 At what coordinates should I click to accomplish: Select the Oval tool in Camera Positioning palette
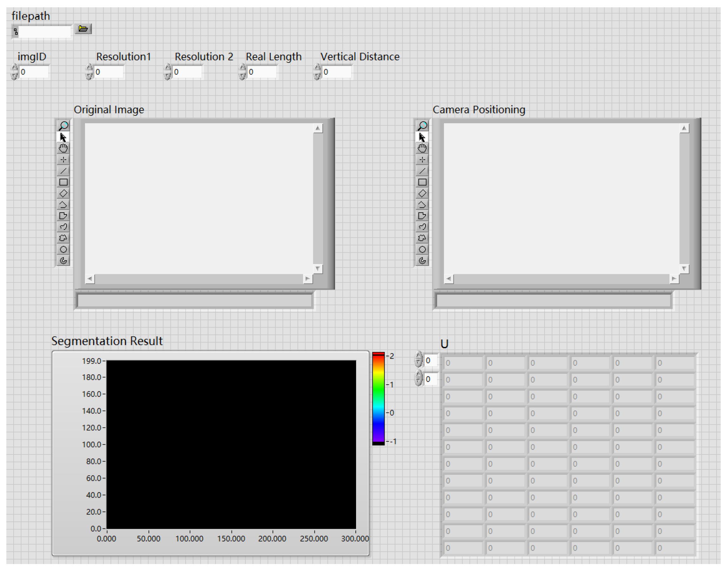pyautogui.click(x=422, y=249)
